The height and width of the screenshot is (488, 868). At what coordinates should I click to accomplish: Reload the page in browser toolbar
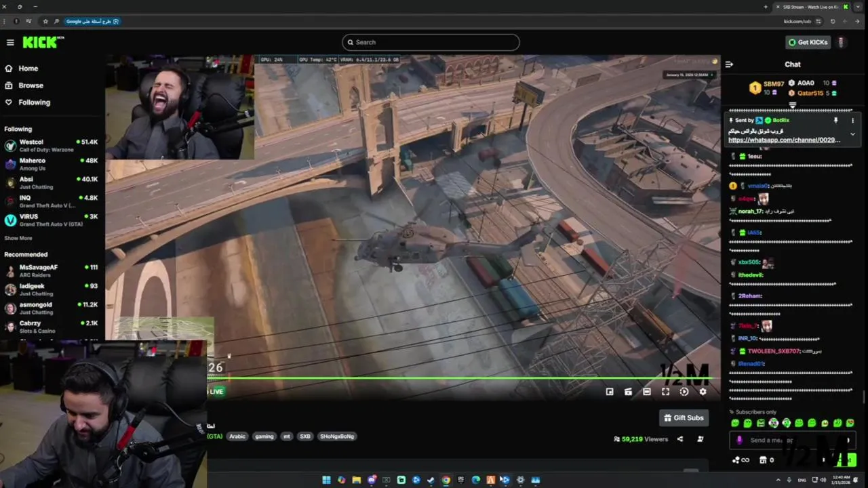[833, 21]
